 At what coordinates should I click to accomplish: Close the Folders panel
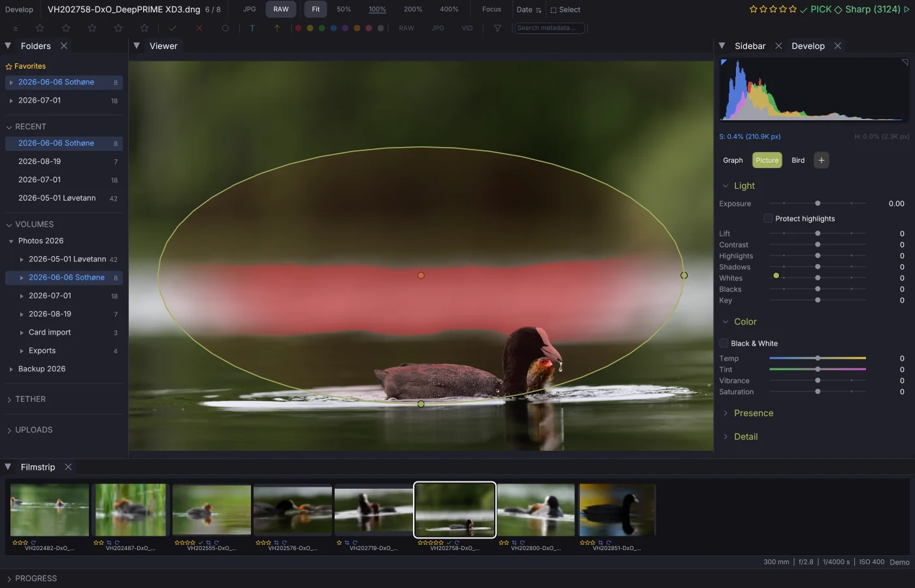[x=64, y=46]
